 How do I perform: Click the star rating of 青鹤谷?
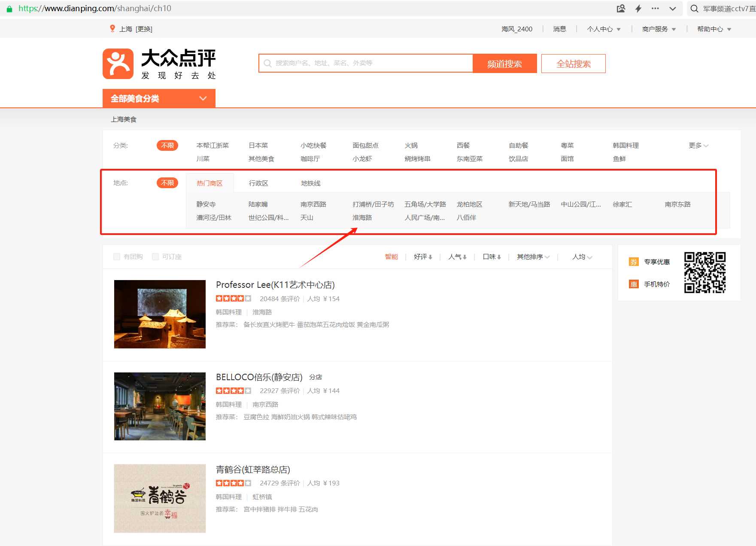(234, 483)
